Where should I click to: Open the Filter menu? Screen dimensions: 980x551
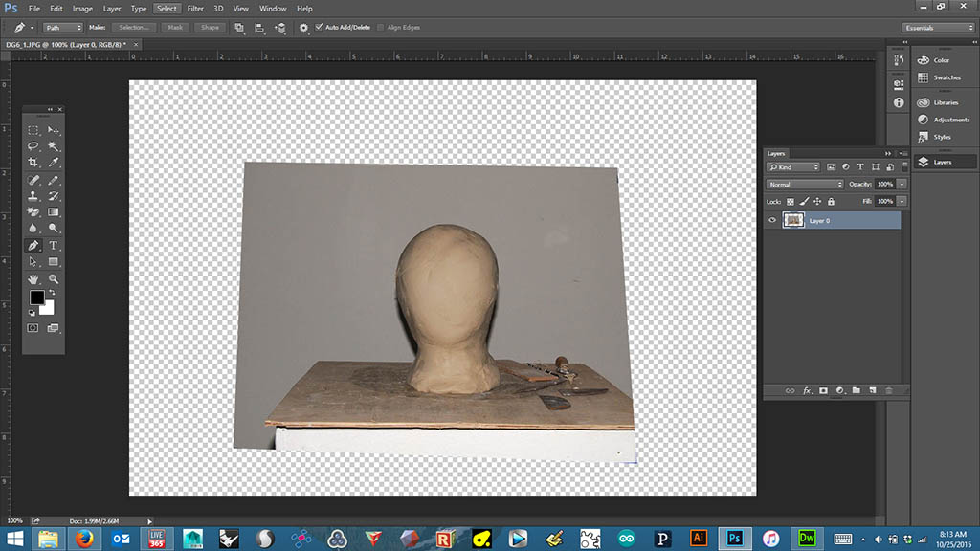(x=195, y=9)
